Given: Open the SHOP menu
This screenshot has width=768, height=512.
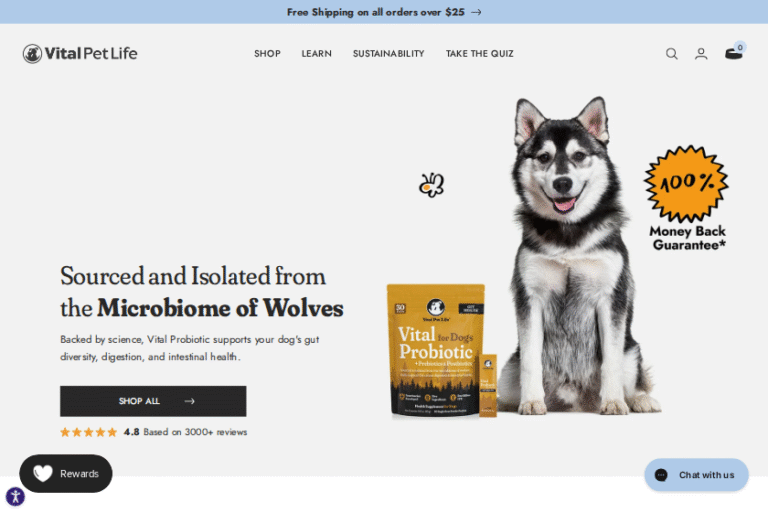Looking at the screenshot, I should pyautogui.click(x=267, y=53).
